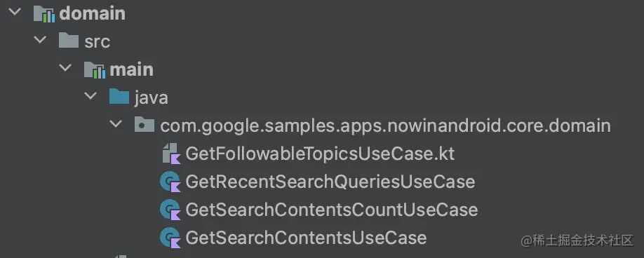Open GetFollowableTopicsUseCase.kt file

point(320,154)
